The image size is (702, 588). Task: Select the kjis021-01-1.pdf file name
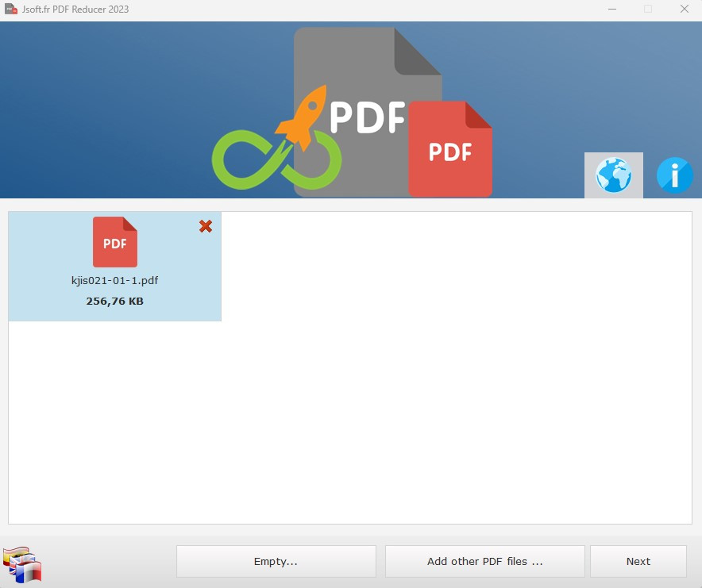[x=114, y=281]
